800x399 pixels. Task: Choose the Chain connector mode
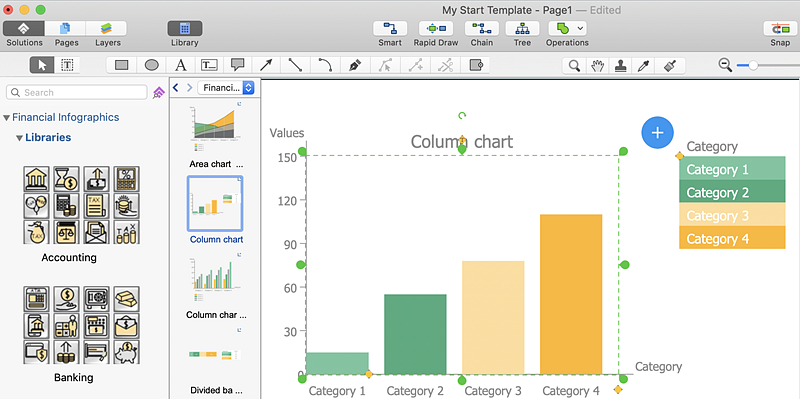481,28
